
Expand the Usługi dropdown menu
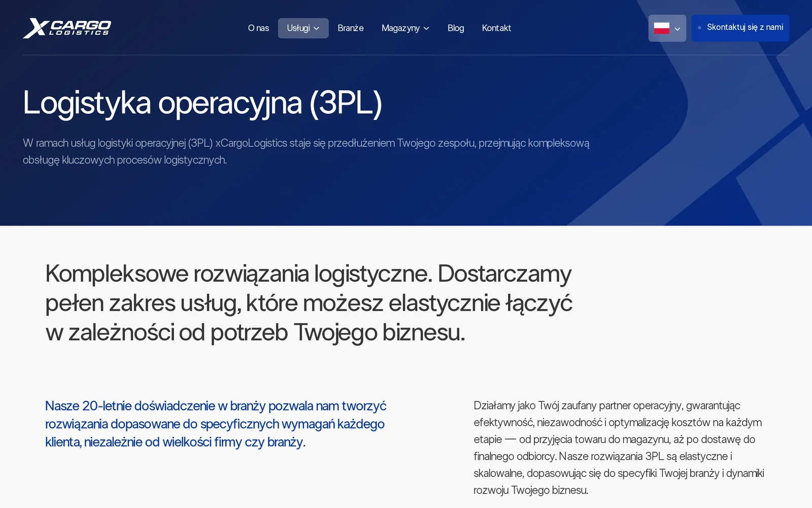(303, 28)
